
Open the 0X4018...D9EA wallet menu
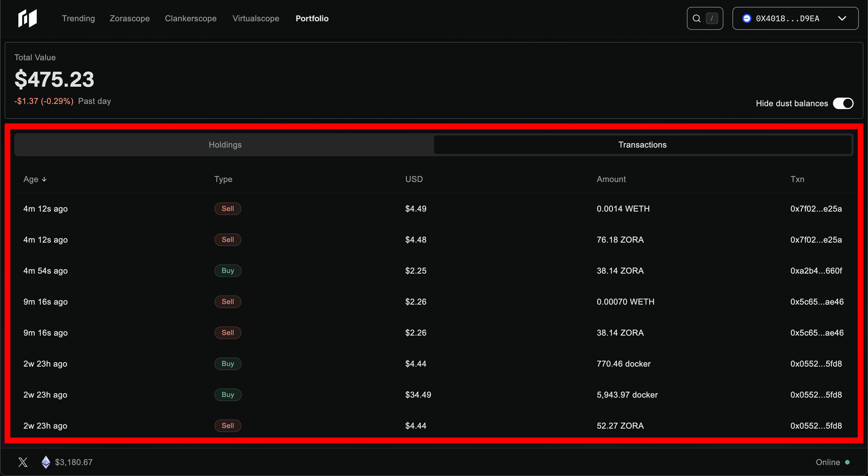[x=787, y=19]
